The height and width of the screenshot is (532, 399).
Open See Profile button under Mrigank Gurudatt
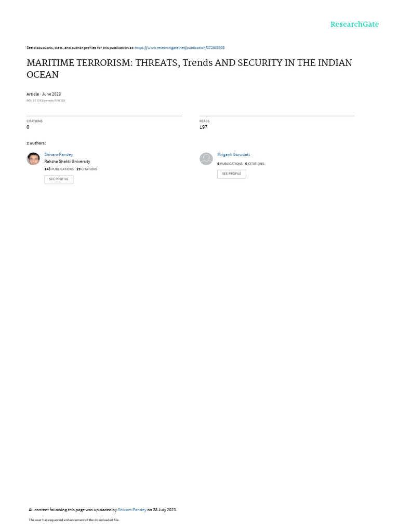pyautogui.click(x=232, y=174)
